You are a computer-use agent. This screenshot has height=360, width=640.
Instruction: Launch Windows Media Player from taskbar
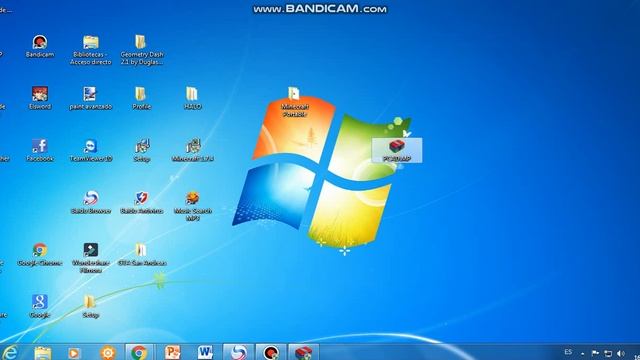(74, 352)
